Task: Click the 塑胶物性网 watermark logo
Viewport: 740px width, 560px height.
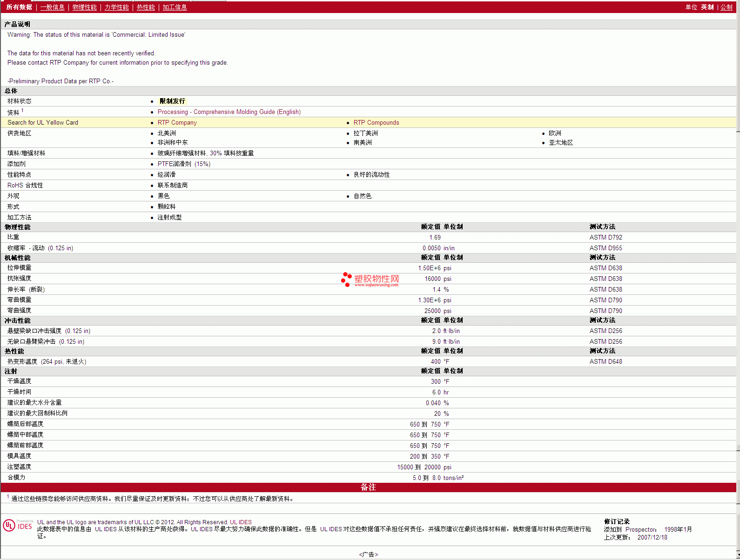Action: point(370,280)
